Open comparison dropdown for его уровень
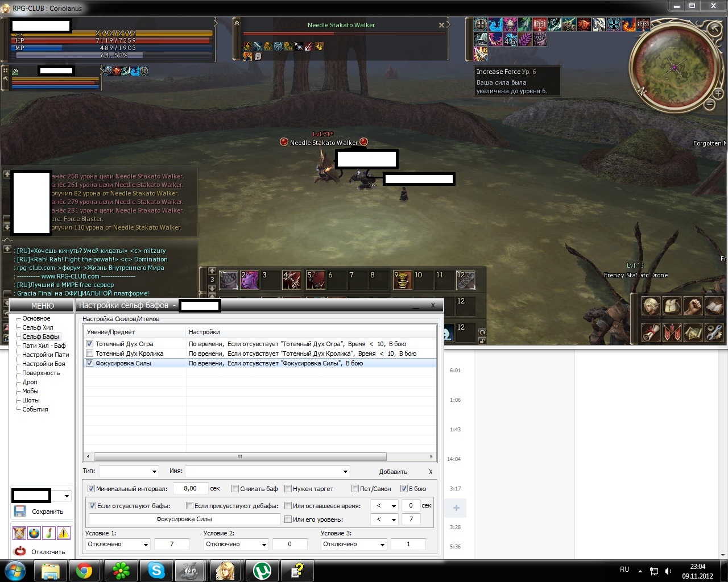The image size is (728, 582). pos(384,519)
